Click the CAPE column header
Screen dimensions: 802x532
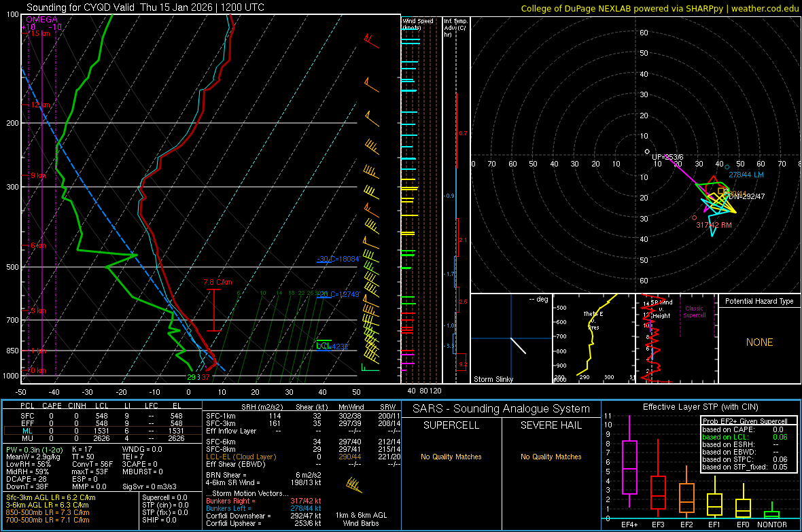(x=52, y=406)
